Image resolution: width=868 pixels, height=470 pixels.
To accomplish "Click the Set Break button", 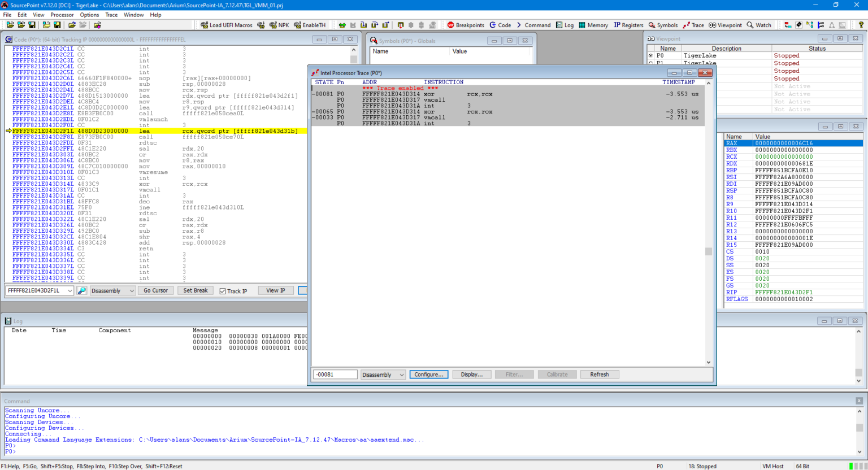I will [195, 290].
